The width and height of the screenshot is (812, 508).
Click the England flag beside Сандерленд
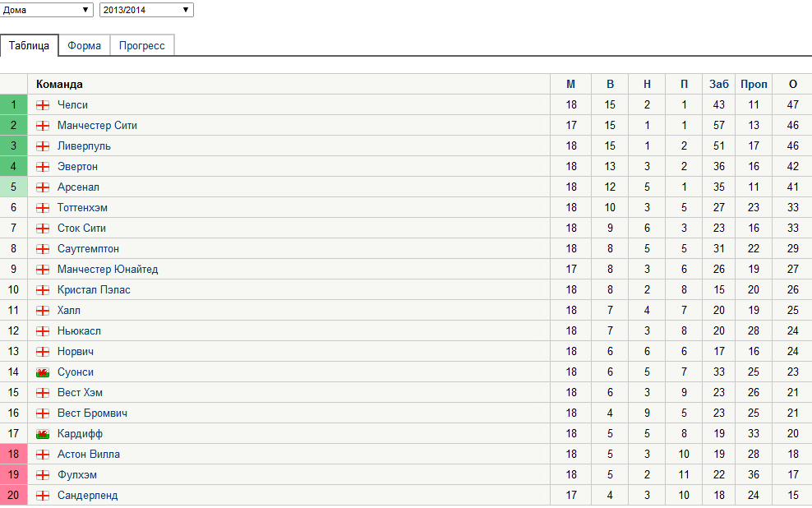[x=43, y=495]
